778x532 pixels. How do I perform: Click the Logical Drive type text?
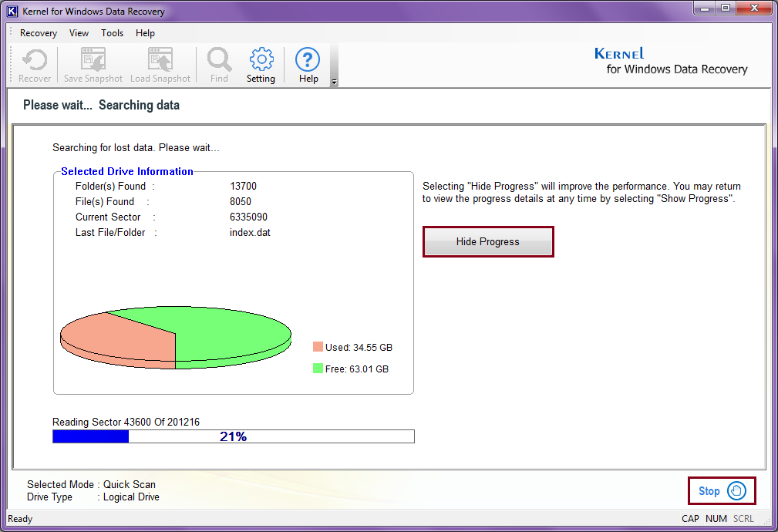pos(132,497)
